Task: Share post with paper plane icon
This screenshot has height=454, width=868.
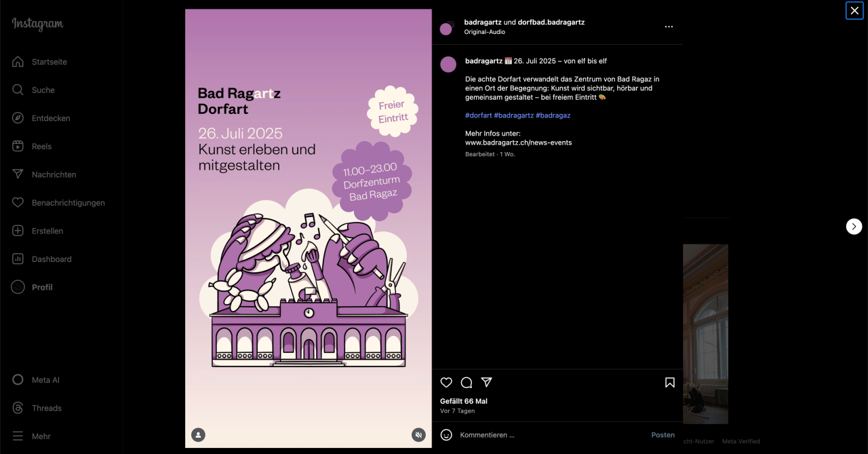Action: click(486, 383)
